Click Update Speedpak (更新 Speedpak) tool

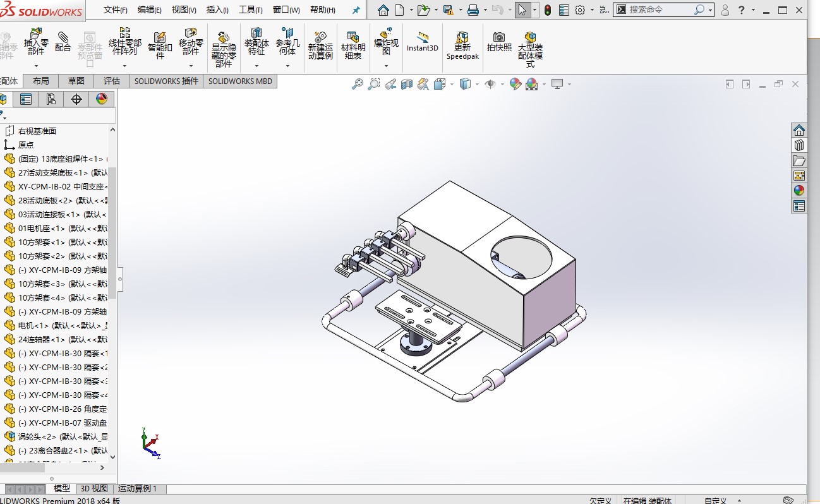[x=462, y=45]
